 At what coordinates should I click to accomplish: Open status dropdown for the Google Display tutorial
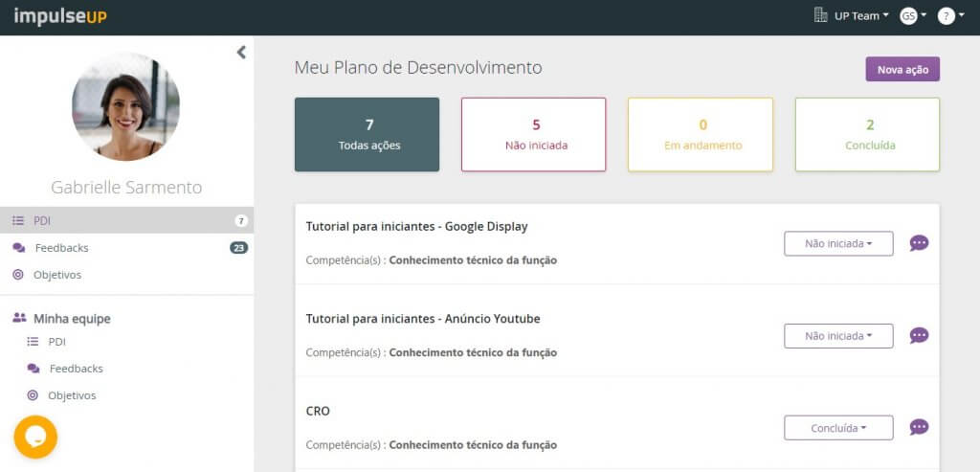coord(838,244)
